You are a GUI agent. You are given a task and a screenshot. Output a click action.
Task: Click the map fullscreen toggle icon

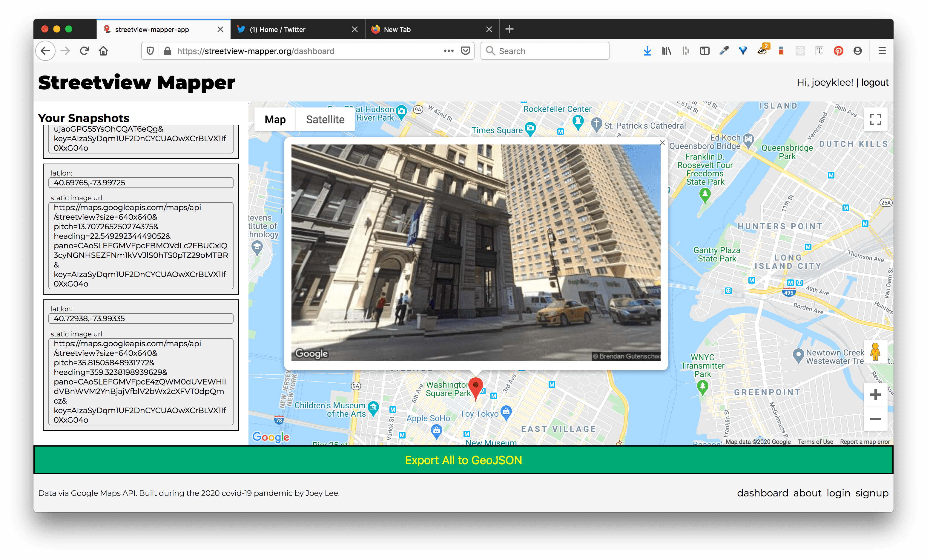875,120
